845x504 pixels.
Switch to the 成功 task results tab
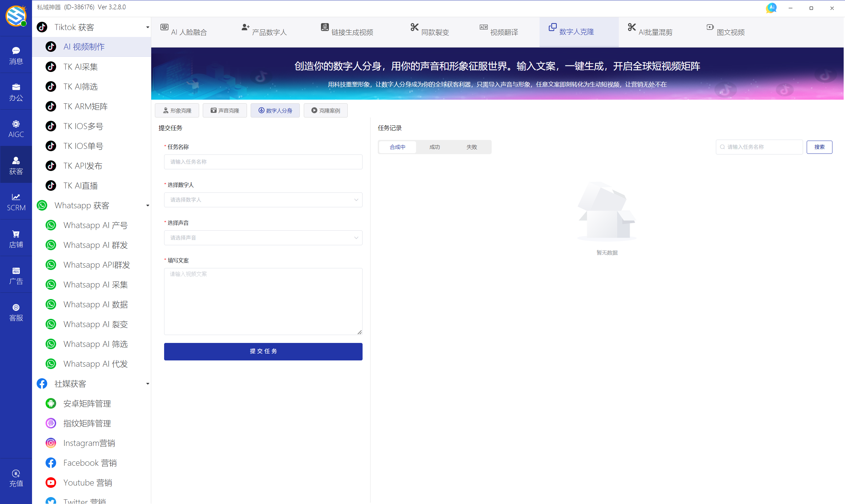tap(434, 147)
